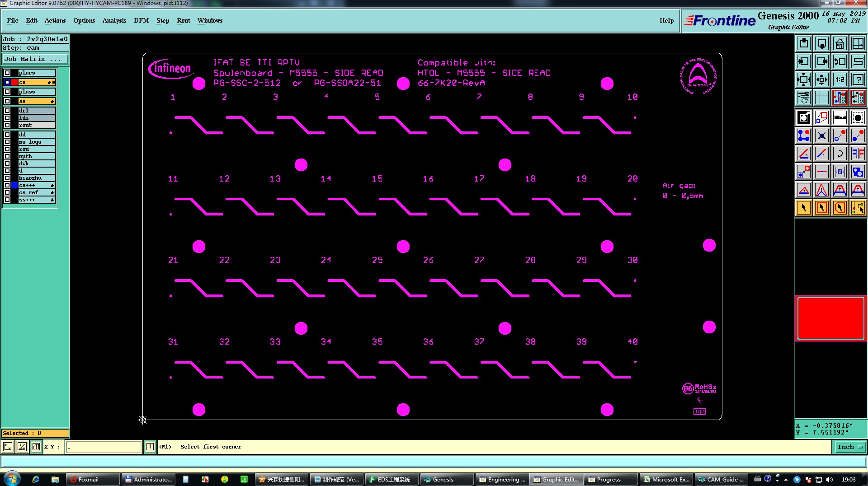The height and width of the screenshot is (486, 868).
Task: Toggle the cs_ref layer checkbox
Action: tap(7, 192)
